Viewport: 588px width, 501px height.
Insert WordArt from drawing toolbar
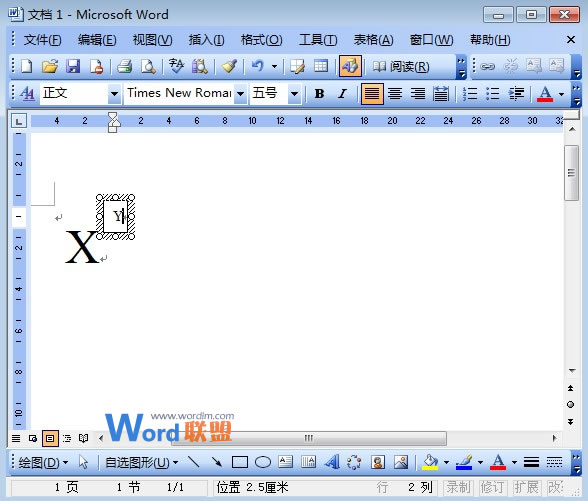point(332,462)
